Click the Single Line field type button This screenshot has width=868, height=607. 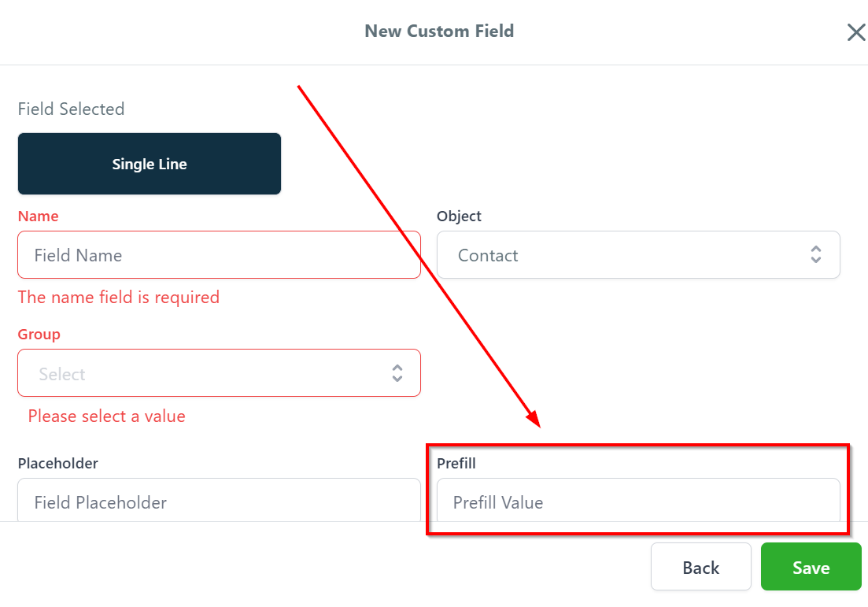150,164
